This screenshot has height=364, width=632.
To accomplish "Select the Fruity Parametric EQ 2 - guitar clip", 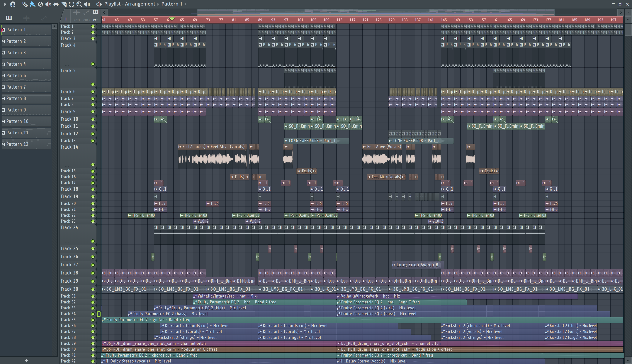I will point(362,320).
